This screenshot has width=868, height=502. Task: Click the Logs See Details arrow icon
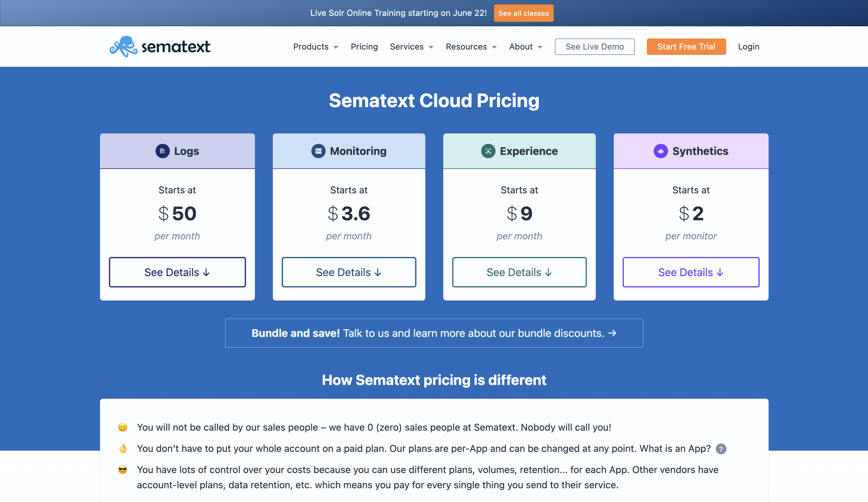pyautogui.click(x=206, y=272)
